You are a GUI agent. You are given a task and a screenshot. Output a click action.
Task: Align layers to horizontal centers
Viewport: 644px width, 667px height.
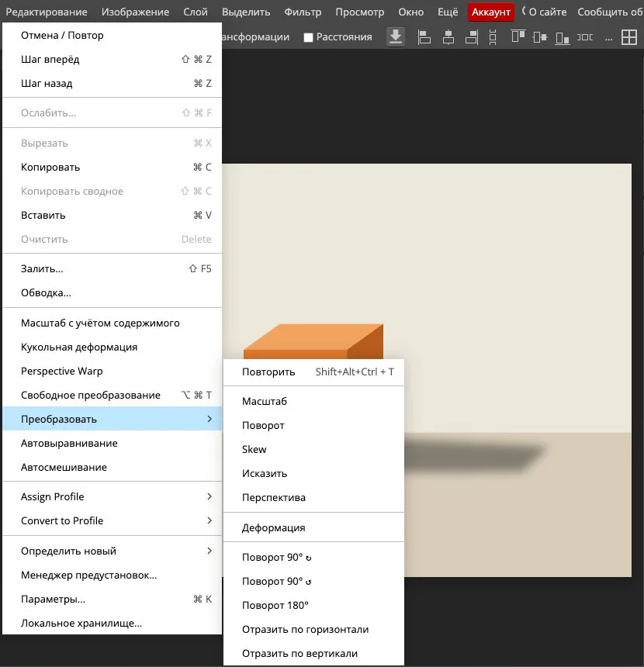coord(448,37)
